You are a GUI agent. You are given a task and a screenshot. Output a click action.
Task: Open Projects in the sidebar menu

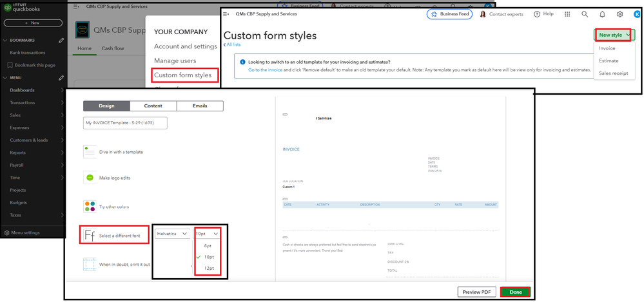point(17,190)
